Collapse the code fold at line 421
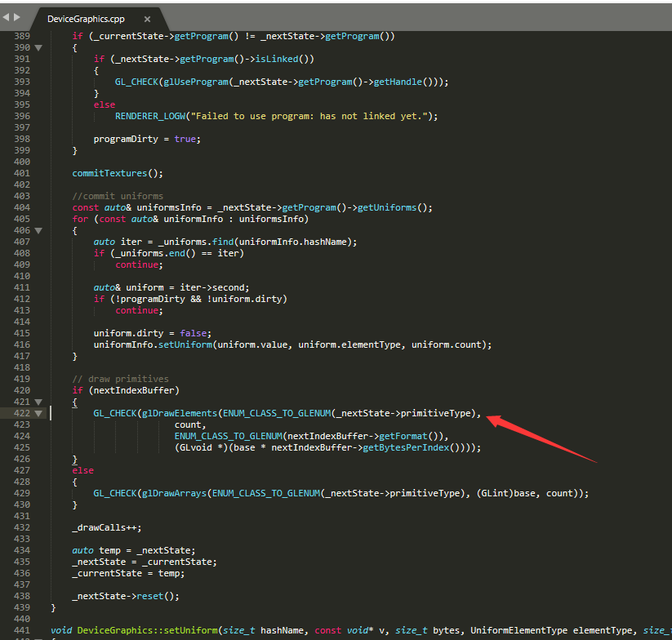The image size is (672, 640). pyautogui.click(x=38, y=402)
